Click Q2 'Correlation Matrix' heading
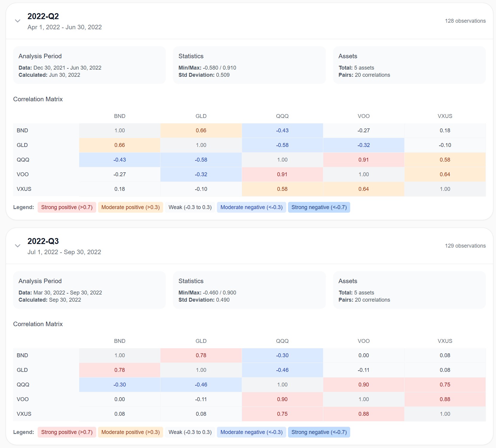The image size is (496, 448). pyautogui.click(x=38, y=99)
